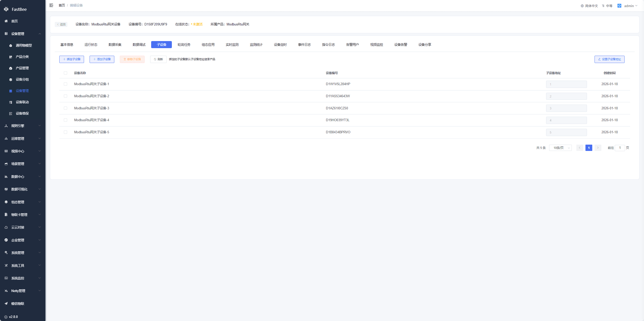Click the 物联卡管理 sidebar icon
The height and width of the screenshot is (321, 644).
(x=6, y=215)
